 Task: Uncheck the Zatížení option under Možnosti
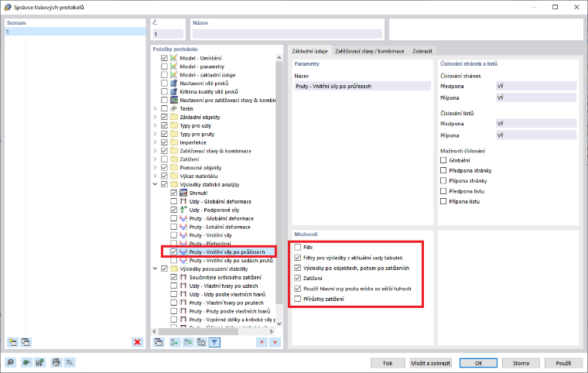pyautogui.click(x=298, y=278)
